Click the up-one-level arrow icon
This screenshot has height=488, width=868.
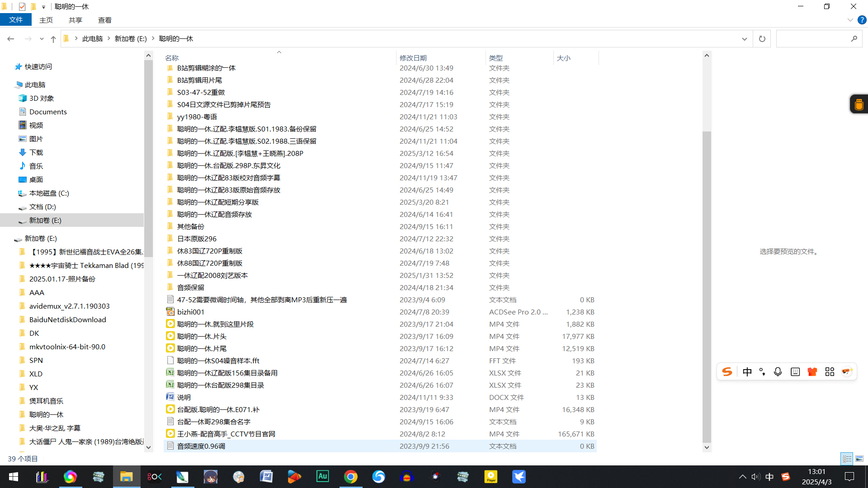(x=53, y=39)
